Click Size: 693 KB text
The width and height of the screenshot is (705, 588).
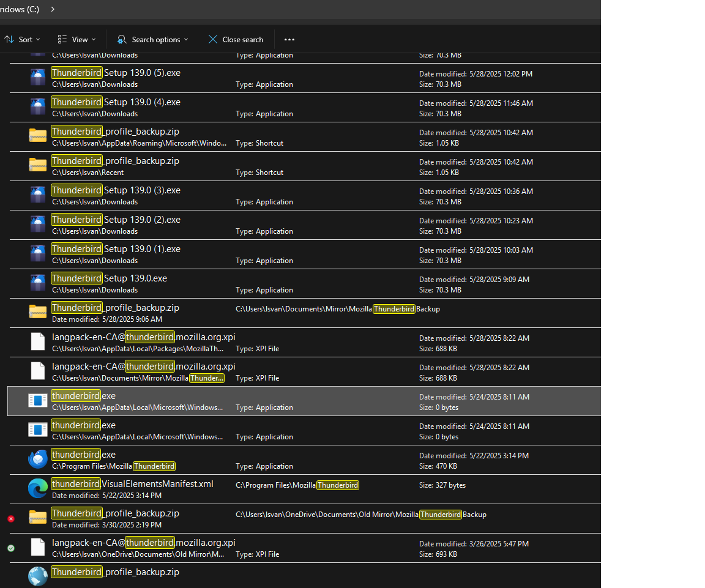pos(438,554)
